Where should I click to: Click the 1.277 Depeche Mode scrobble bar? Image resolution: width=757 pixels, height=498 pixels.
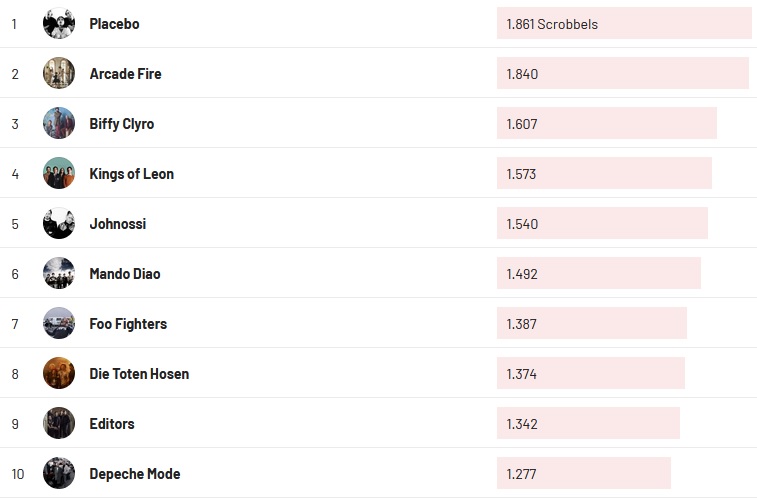[583, 473]
